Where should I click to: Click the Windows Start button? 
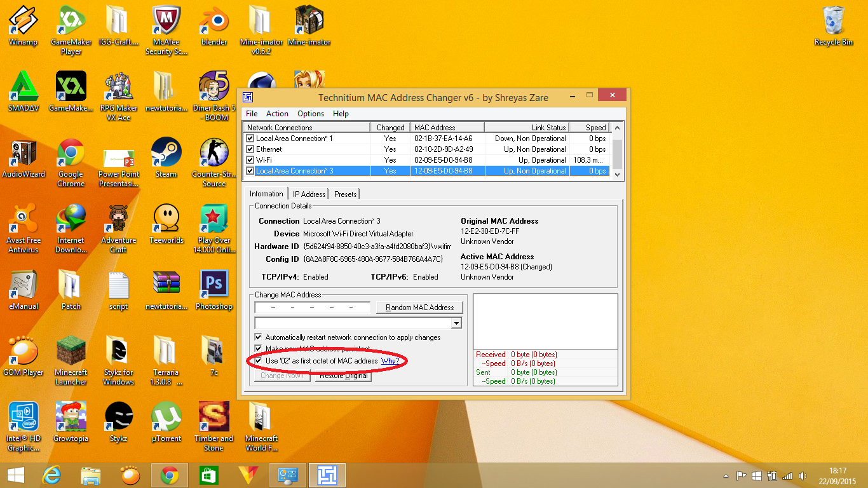pos(15,475)
